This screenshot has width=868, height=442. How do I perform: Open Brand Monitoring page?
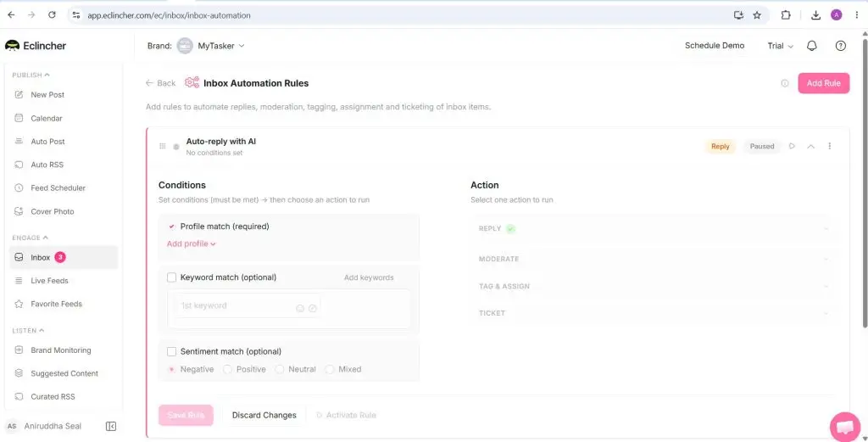coord(63,350)
